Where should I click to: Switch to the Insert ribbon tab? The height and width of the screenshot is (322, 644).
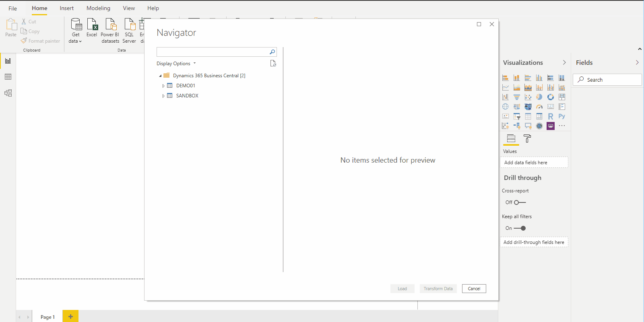point(67,8)
